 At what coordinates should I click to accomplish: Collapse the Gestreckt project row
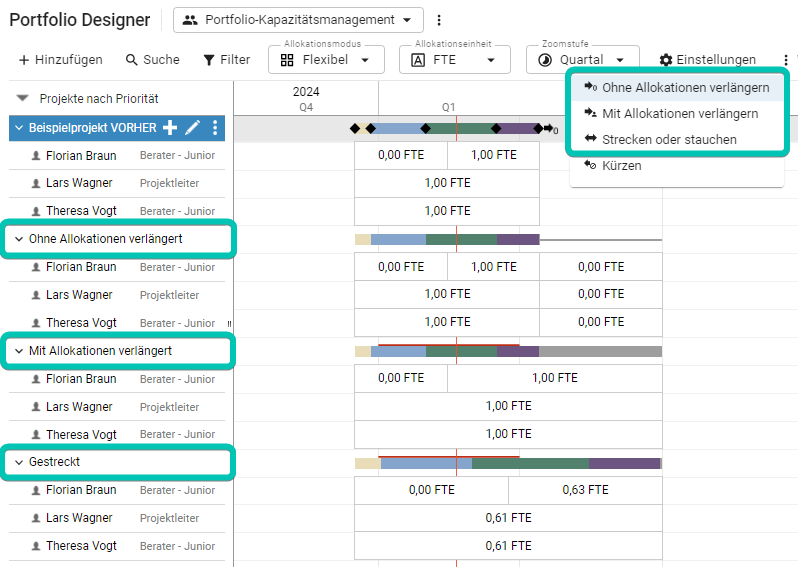tap(19, 462)
